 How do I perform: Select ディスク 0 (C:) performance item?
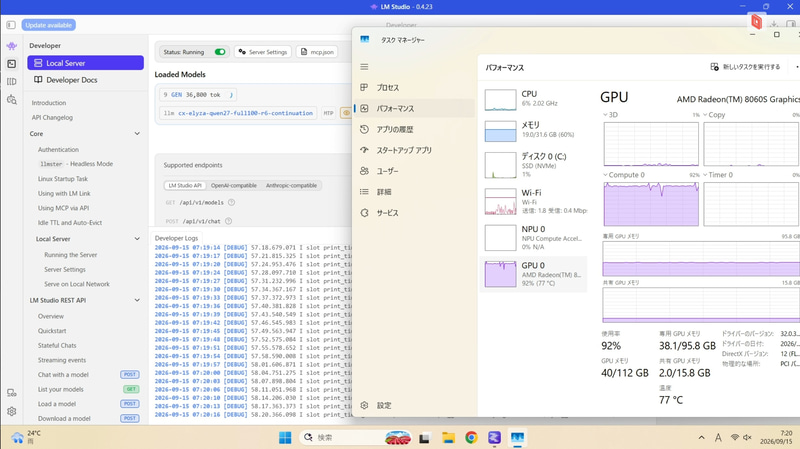click(533, 165)
